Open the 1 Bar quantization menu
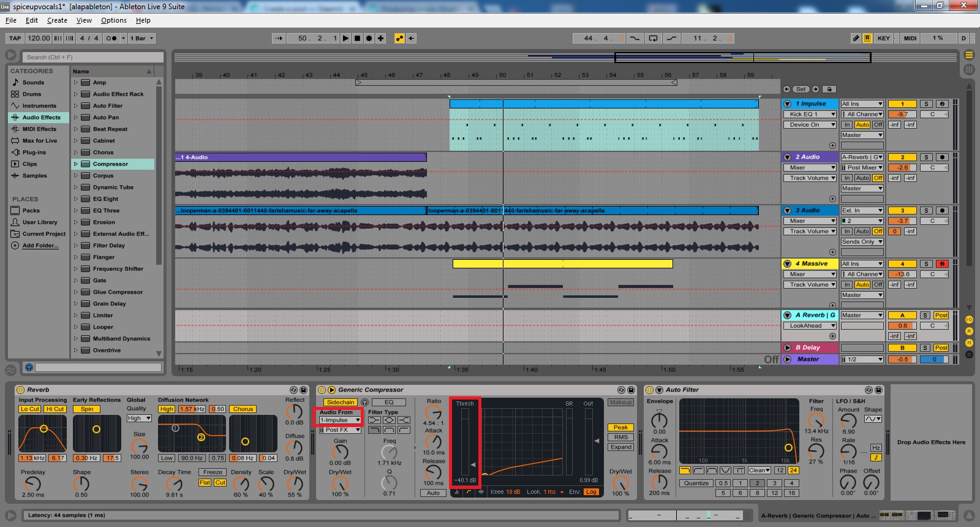This screenshot has width=980, height=527. tap(141, 38)
